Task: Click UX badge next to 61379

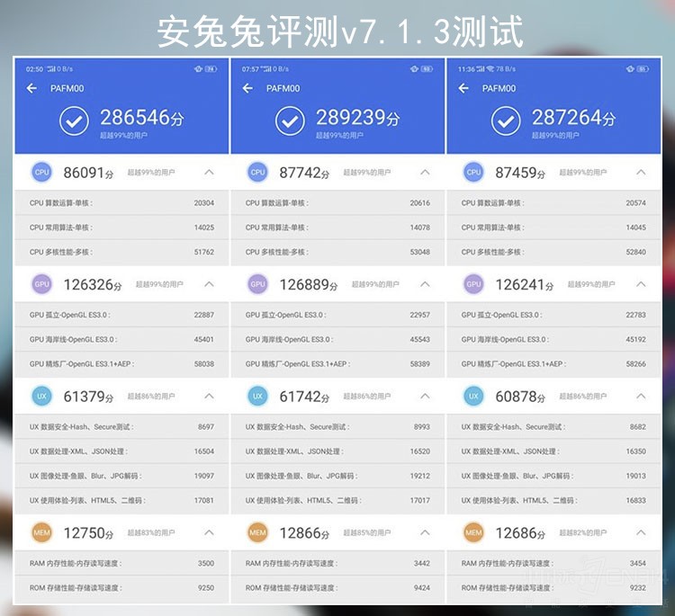Action: coord(41,397)
